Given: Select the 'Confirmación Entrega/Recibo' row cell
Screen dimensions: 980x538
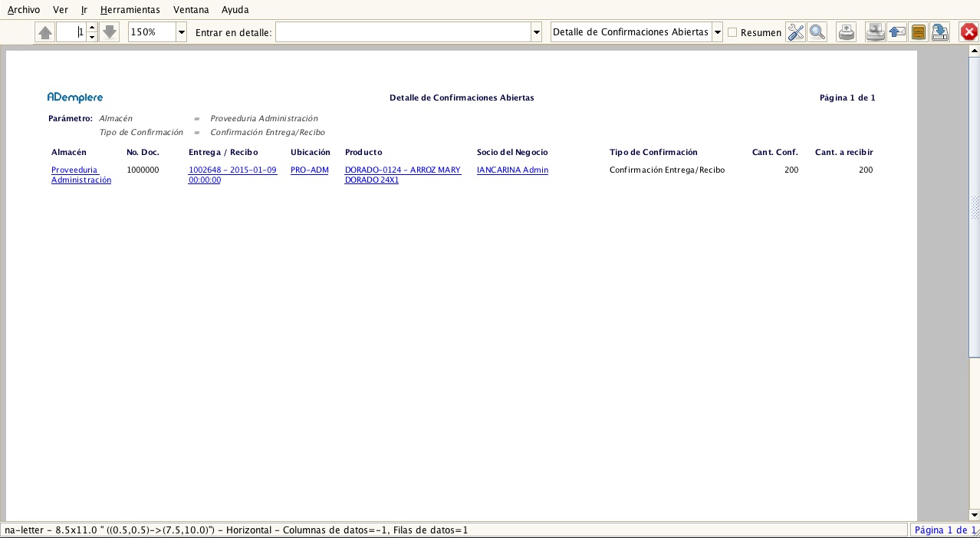Looking at the screenshot, I should pos(667,170).
